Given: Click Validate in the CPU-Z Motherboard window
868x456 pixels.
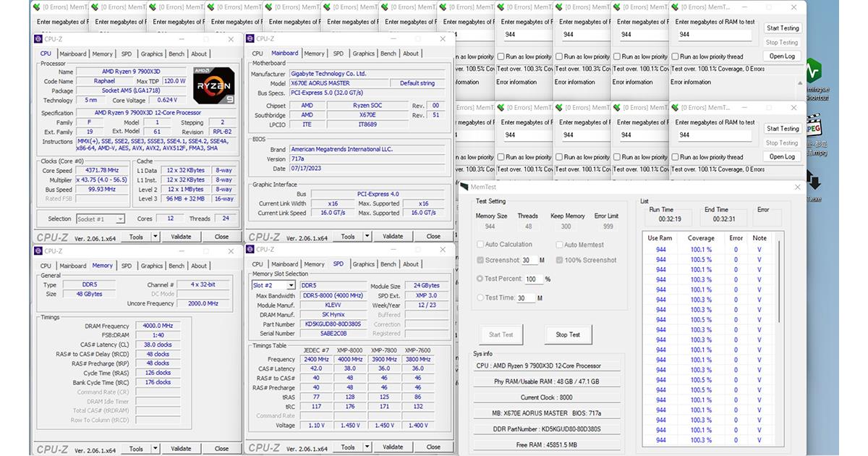Looking at the screenshot, I should [x=393, y=237].
